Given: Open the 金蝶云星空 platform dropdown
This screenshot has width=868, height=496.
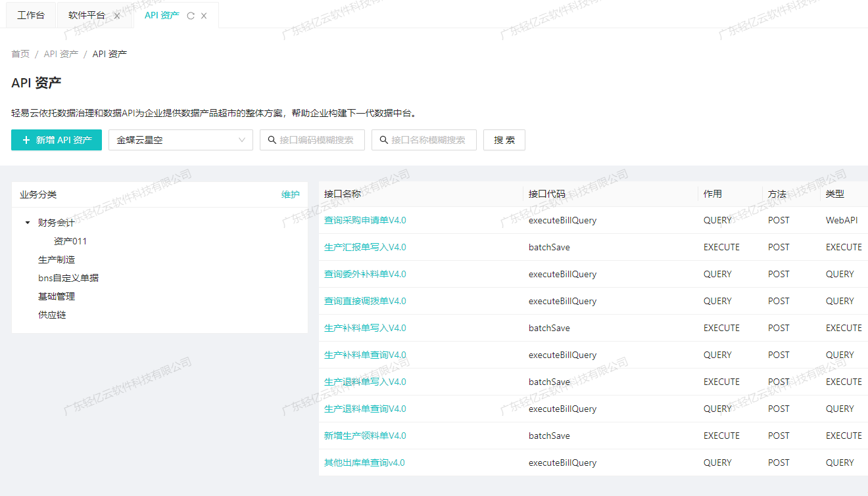Looking at the screenshot, I should pos(181,140).
